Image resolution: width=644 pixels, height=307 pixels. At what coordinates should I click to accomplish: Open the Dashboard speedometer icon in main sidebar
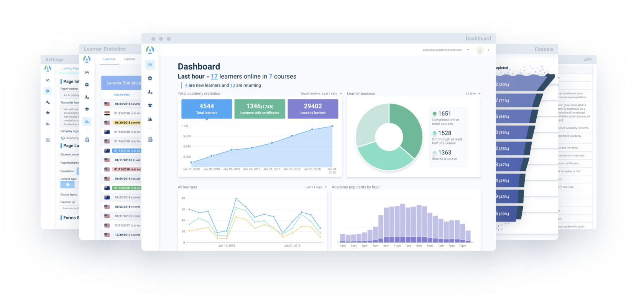click(150, 65)
